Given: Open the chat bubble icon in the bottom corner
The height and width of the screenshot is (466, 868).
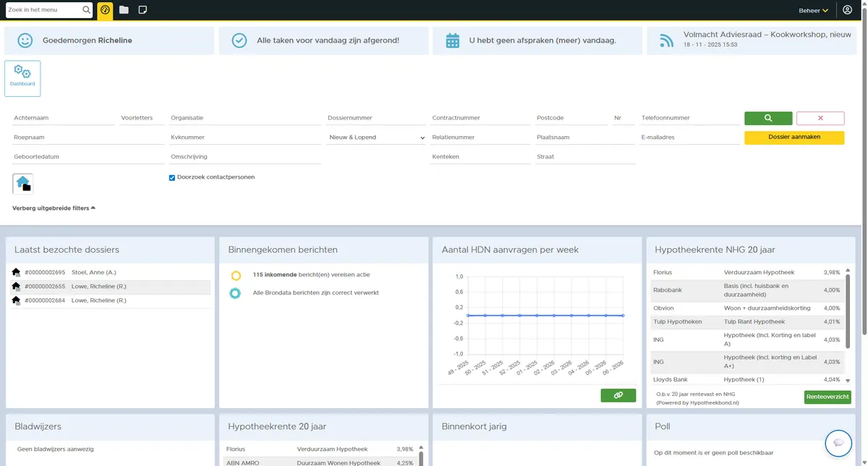Looking at the screenshot, I should tap(839, 443).
